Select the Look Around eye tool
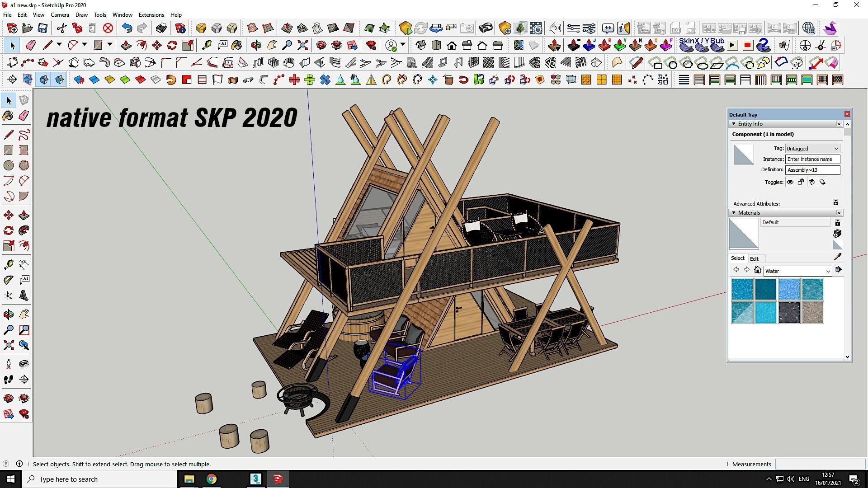The width and height of the screenshot is (868, 488). (x=24, y=364)
